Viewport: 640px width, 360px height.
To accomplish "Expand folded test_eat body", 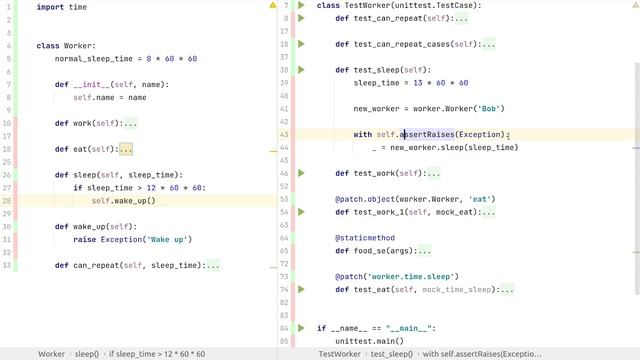I will [x=507, y=290].
